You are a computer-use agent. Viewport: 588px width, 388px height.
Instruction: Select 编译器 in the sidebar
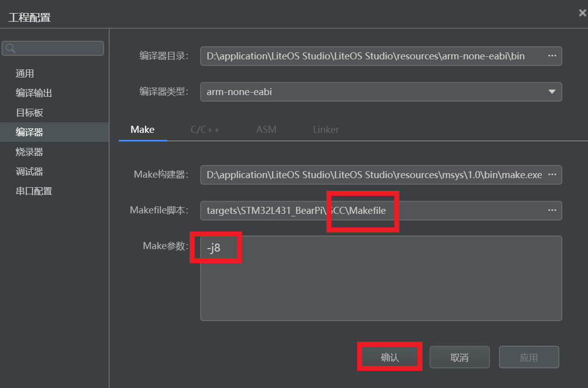pyautogui.click(x=54, y=132)
